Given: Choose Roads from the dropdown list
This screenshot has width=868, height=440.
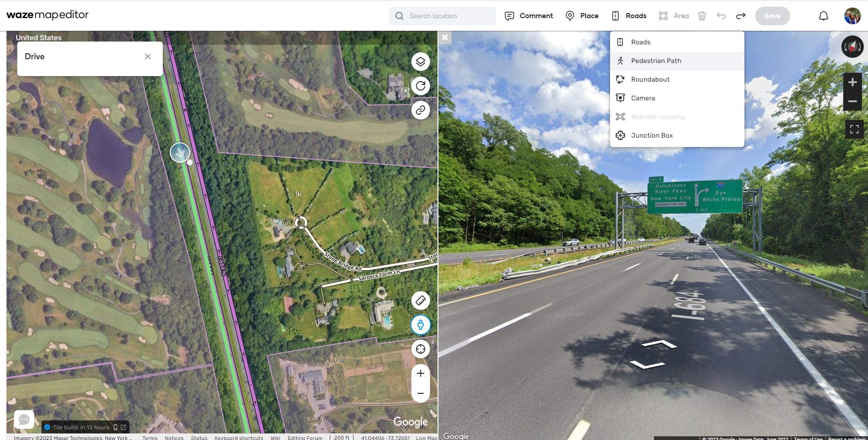Looking at the screenshot, I should (677, 42).
